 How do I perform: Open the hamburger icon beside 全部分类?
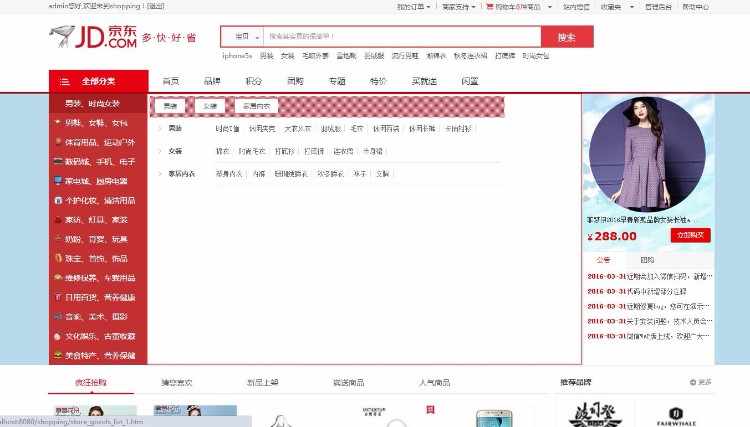click(65, 82)
